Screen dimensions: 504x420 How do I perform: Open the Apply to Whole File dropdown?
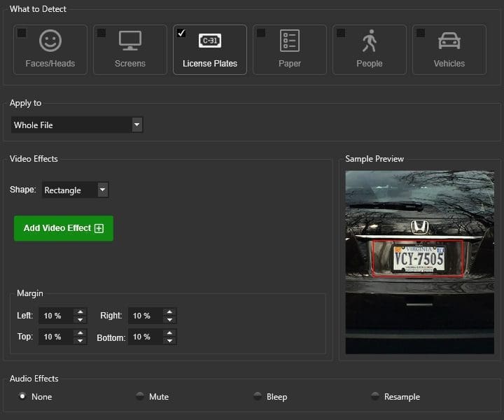coord(137,125)
